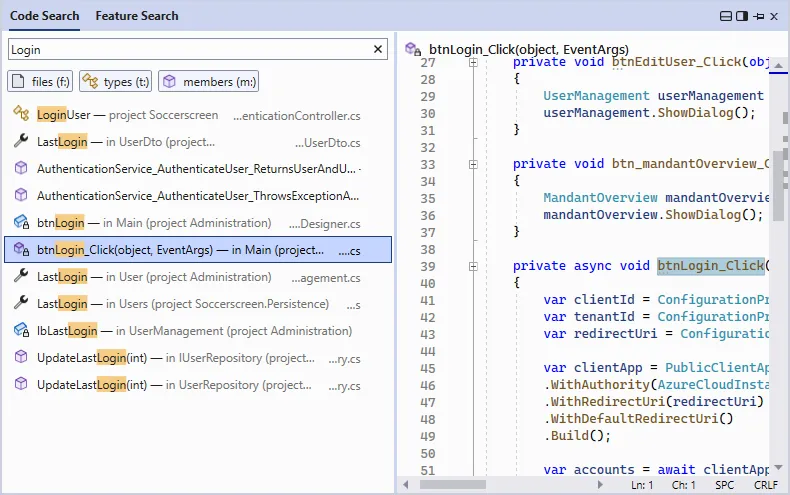The width and height of the screenshot is (790, 495).
Task: Click cube icon of UpdateLastLogin in IUserRepository
Action: pos(21,357)
